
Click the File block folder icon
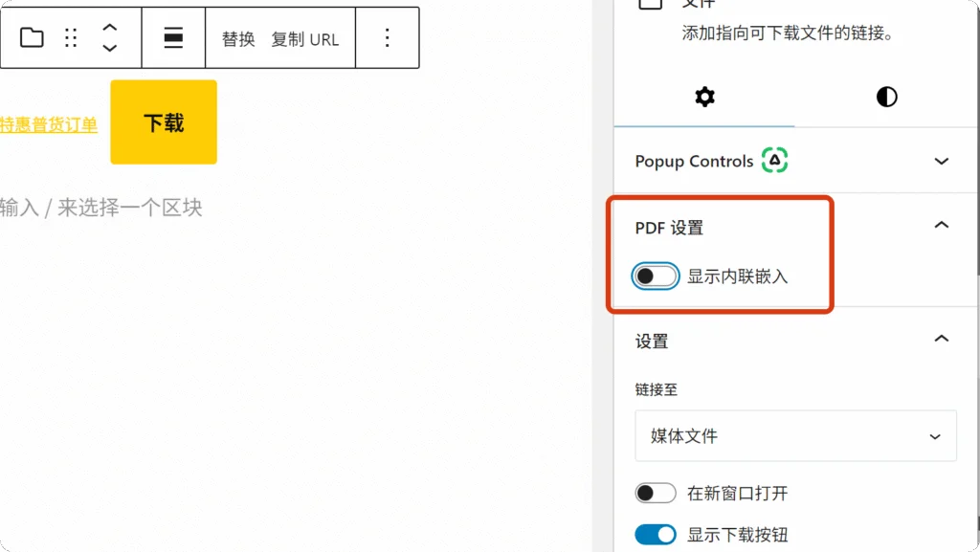pos(32,38)
